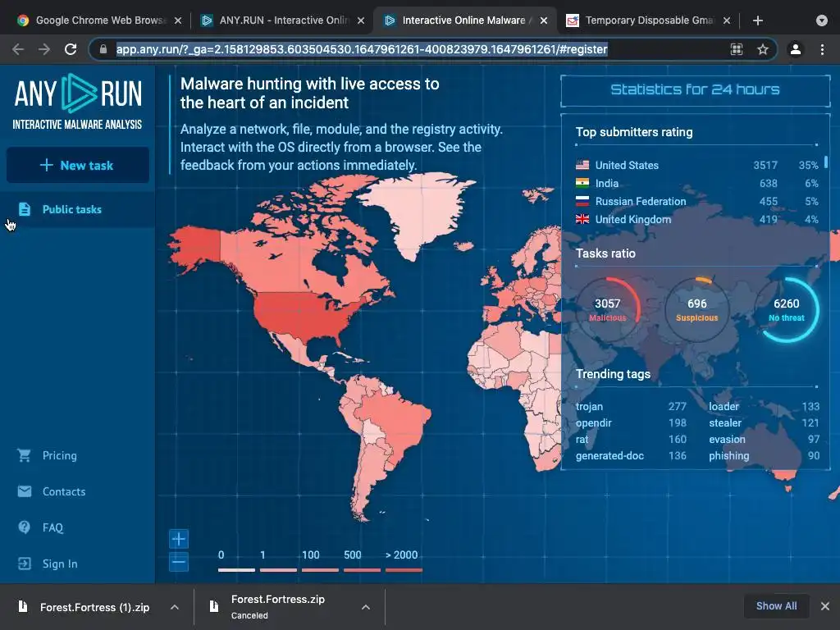Zoom in the map with plus button
The height and width of the screenshot is (630, 840).
point(179,539)
